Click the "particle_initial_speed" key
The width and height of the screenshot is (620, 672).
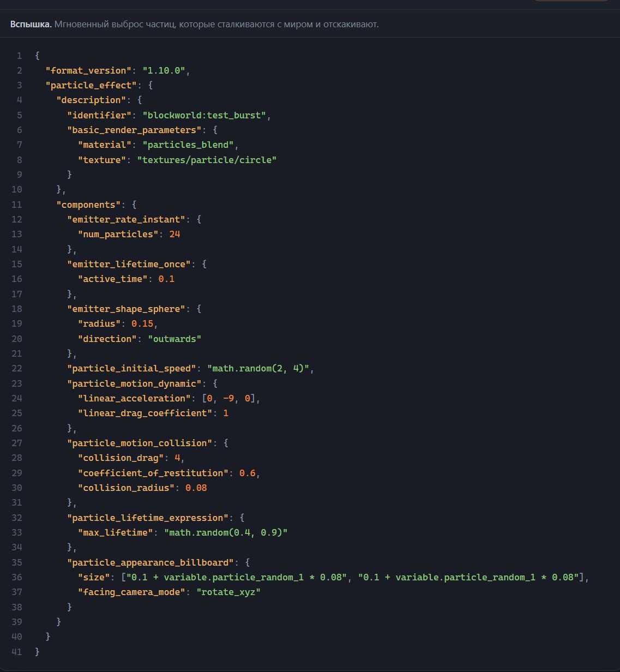point(131,368)
